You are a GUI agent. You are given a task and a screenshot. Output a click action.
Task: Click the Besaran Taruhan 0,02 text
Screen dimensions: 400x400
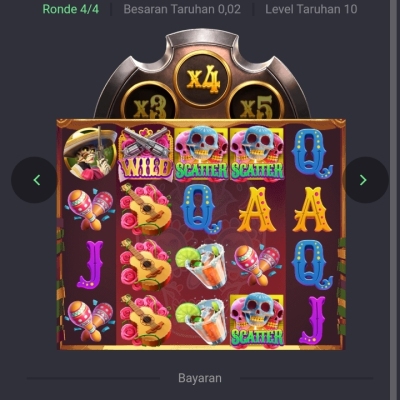(182, 9)
